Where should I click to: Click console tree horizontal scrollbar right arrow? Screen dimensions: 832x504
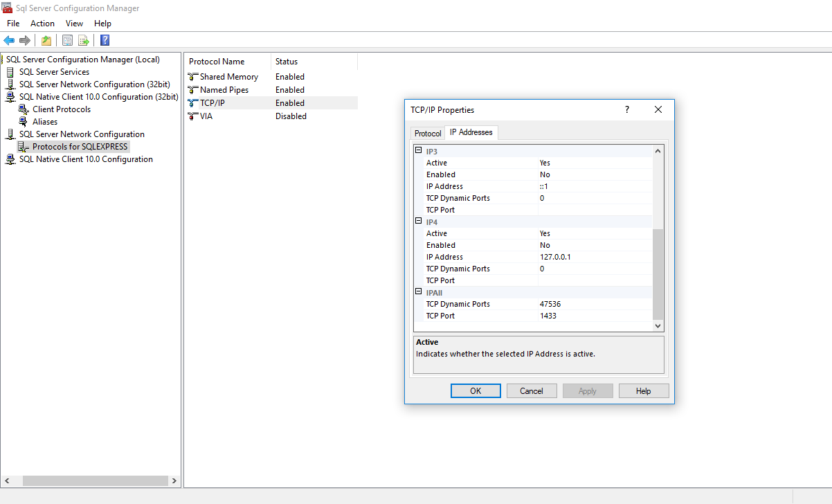pyautogui.click(x=174, y=480)
